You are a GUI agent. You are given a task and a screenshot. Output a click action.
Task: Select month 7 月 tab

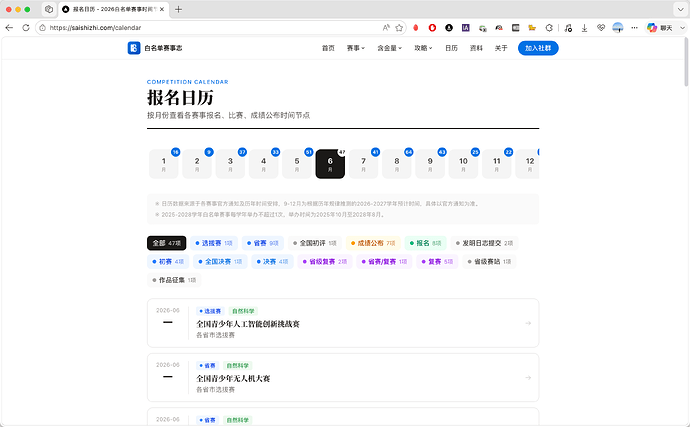[x=363, y=164]
